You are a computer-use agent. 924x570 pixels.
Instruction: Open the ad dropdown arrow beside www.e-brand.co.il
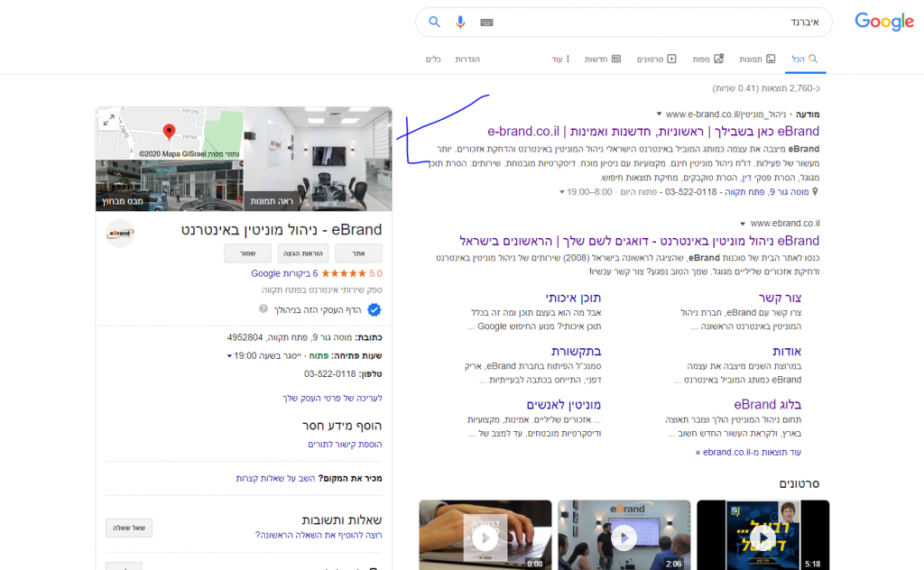pyautogui.click(x=659, y=115)
